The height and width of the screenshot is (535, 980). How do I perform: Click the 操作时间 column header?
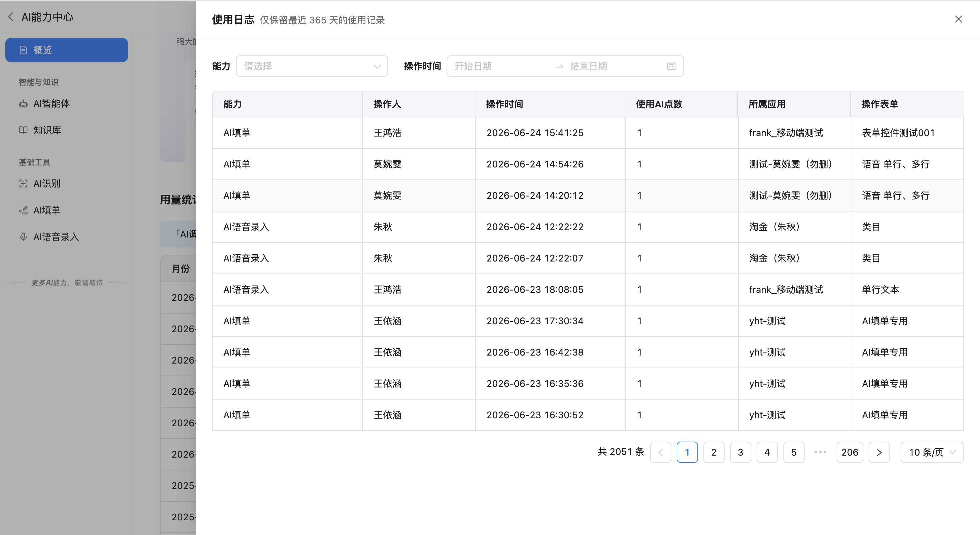tap(550, 104)
